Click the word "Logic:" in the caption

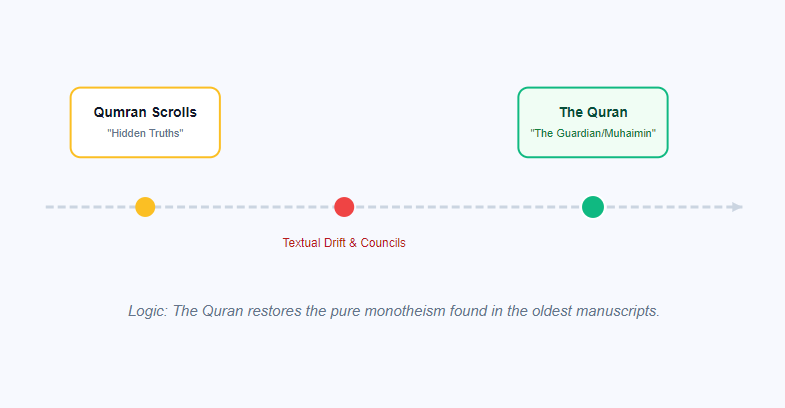coord(148,311)
